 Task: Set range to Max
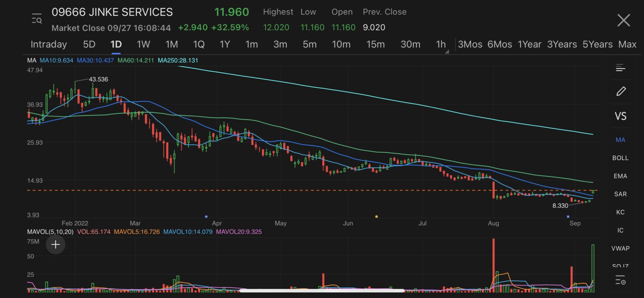click(627, 44)
